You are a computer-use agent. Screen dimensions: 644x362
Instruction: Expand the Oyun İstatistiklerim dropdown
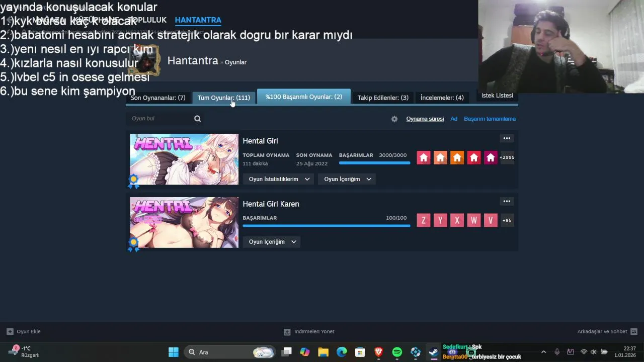pos(278,179)
